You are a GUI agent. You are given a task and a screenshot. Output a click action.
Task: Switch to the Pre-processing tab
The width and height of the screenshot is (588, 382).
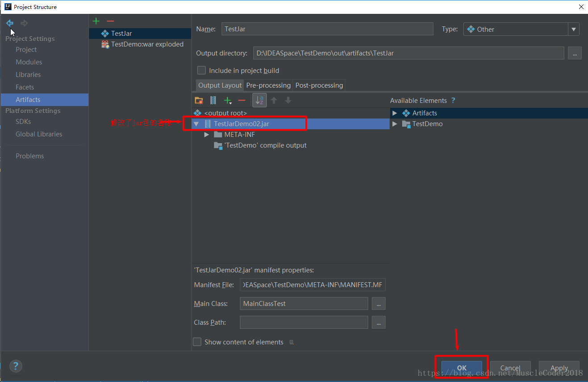tap(268, 85)
